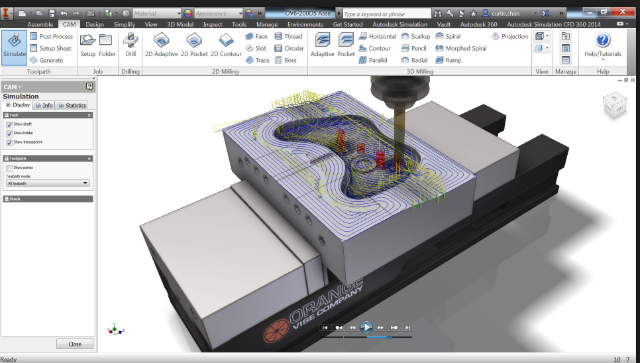Open the Info simulation tab

point(44,105)
